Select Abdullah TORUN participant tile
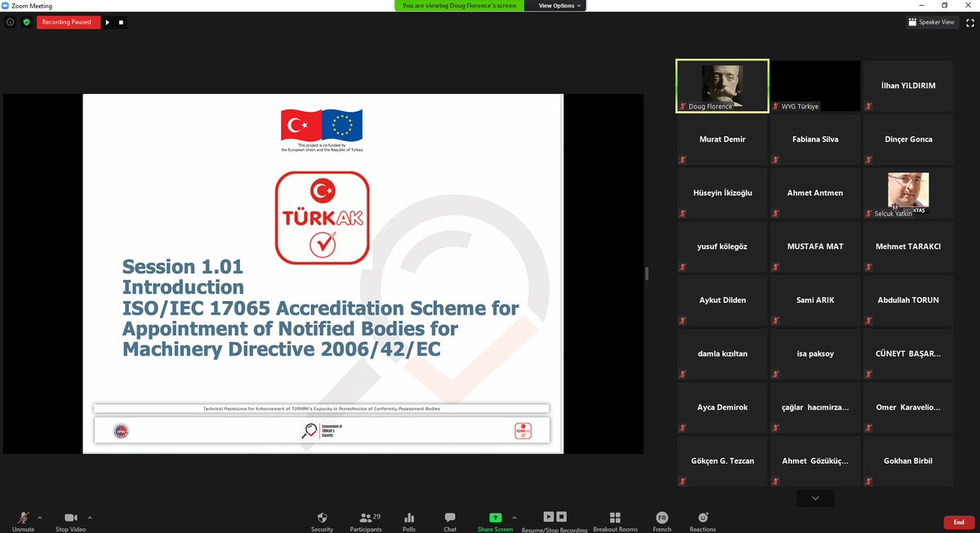 tap(908, 300)
